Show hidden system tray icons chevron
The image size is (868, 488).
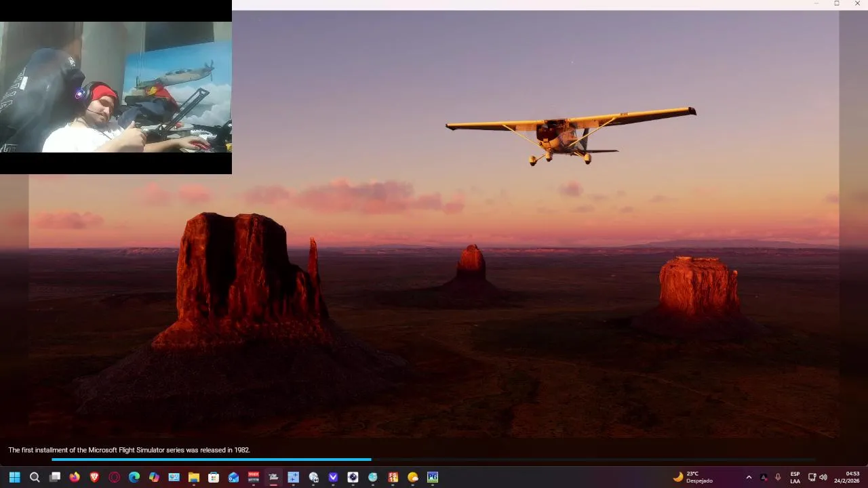tap(749, 477)
